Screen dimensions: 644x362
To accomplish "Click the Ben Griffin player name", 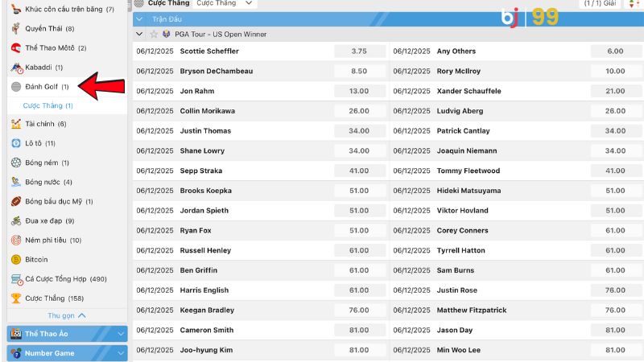I will (198, 270).
